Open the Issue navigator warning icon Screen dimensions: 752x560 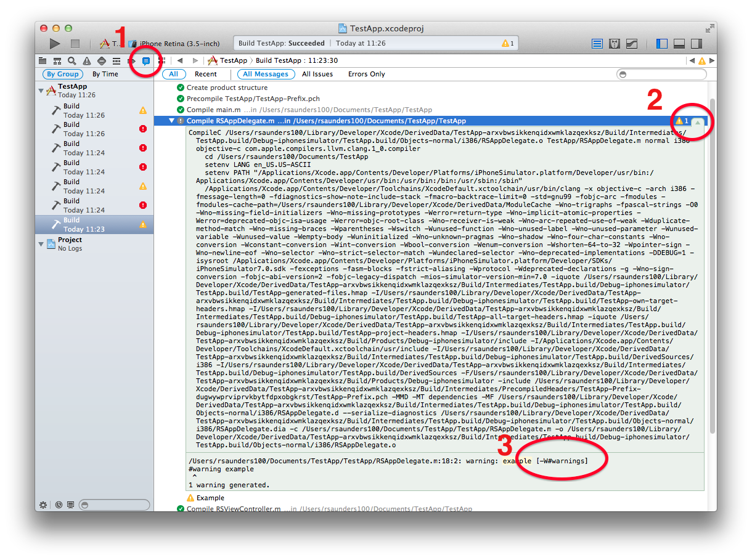tap(87, 61)
